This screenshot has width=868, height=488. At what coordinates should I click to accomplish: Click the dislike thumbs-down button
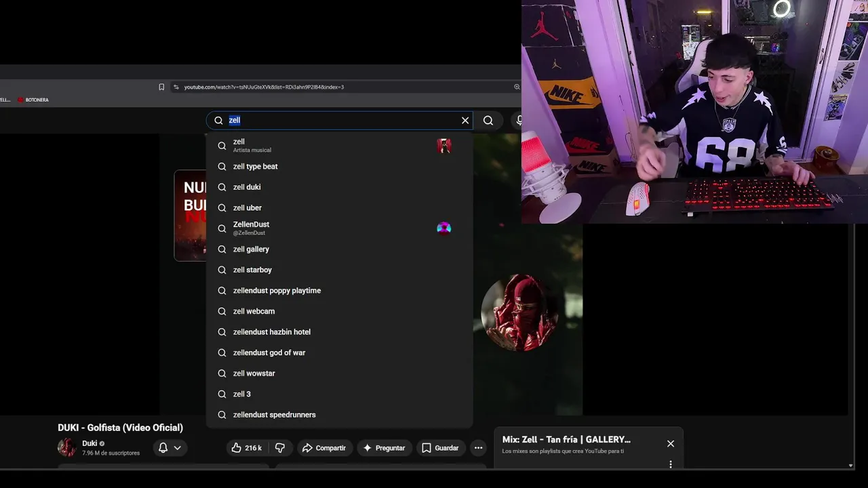pos(279,448)
